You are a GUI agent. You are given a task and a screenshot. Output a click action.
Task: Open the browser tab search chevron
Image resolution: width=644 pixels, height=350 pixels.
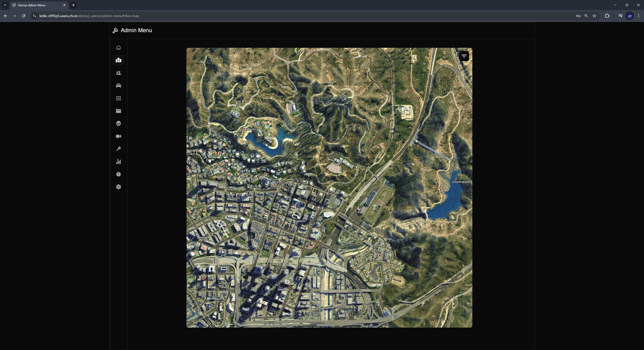pyautogui.click(x=5, y=5)
